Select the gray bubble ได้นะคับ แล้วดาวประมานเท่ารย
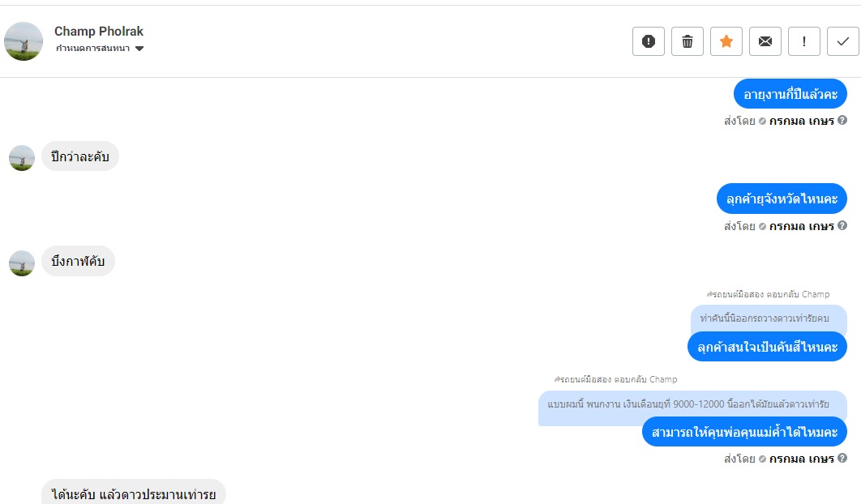The width and height of the screenshot is (861, 504). 134,493
